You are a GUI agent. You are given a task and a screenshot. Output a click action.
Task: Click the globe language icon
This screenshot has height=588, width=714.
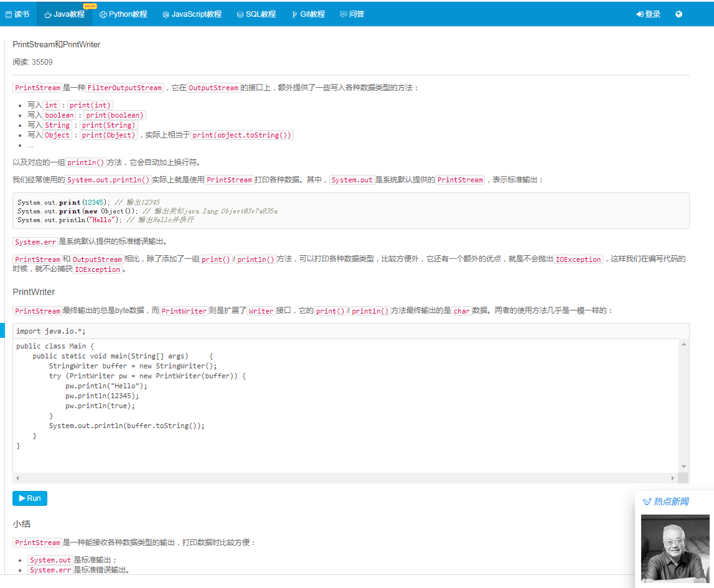tap(679, 14)
